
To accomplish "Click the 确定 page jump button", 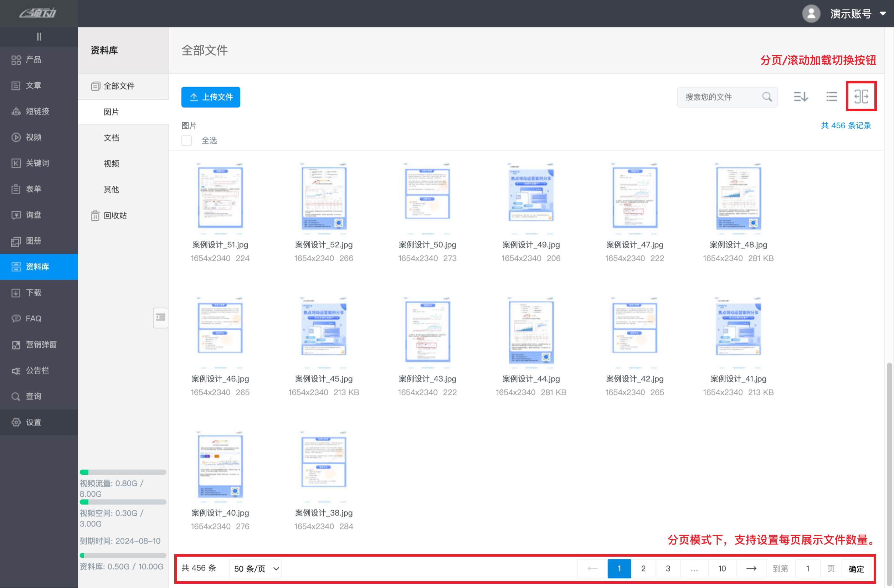I will (856, 568).
